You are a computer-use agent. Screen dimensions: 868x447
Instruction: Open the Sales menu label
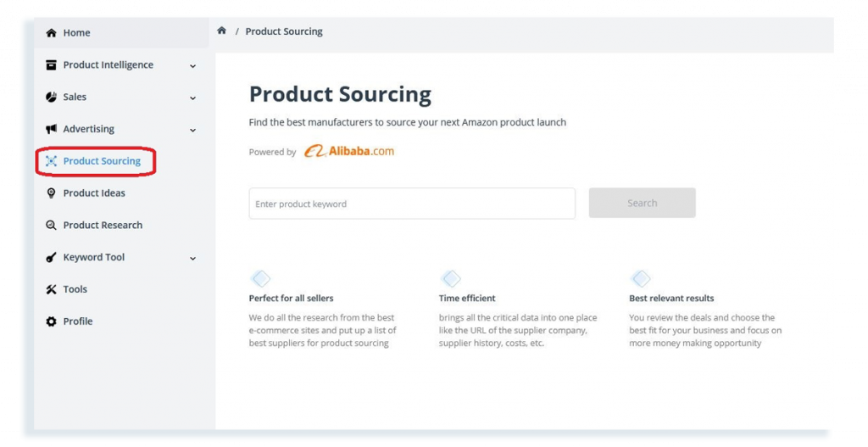(x=75, y=97)
